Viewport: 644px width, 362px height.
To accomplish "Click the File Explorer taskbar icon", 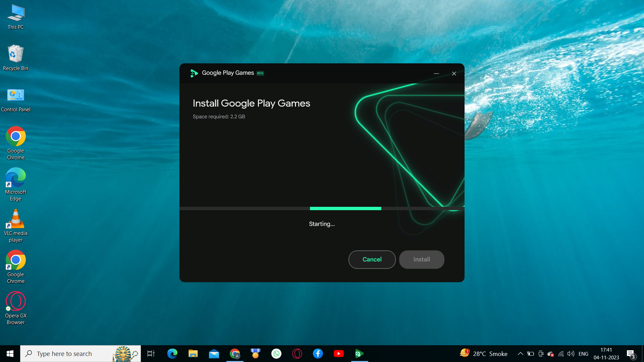I will [x=193, y=354].
